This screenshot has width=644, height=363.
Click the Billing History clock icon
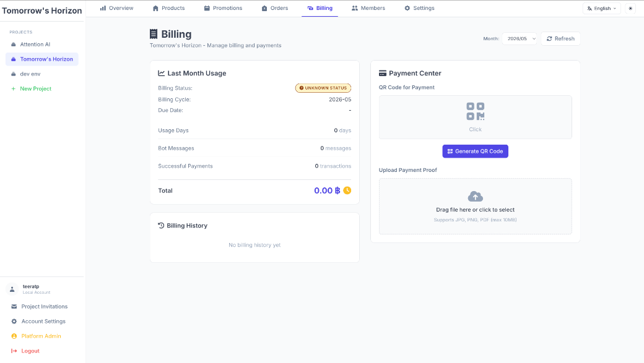tap(161, 226)
